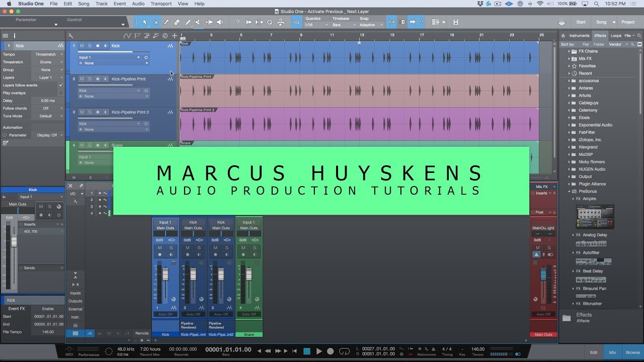Expand the iZotope, Inc. folder

coord(570,140)
